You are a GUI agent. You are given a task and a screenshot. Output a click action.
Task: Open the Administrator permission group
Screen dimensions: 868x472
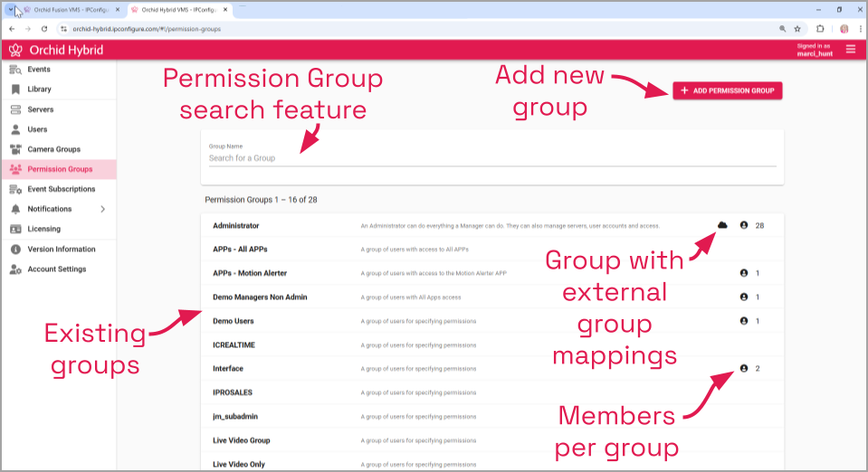[x=492, y=226]
